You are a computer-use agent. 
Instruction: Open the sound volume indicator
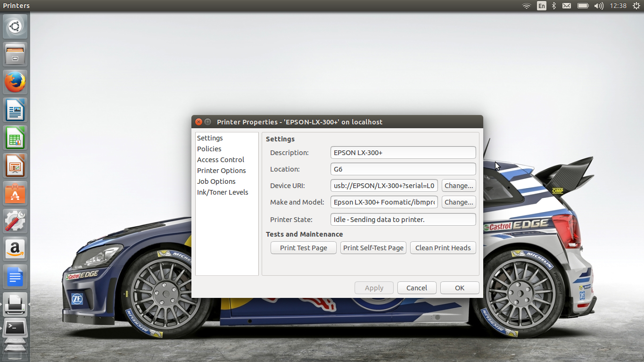tap(599, 6)
